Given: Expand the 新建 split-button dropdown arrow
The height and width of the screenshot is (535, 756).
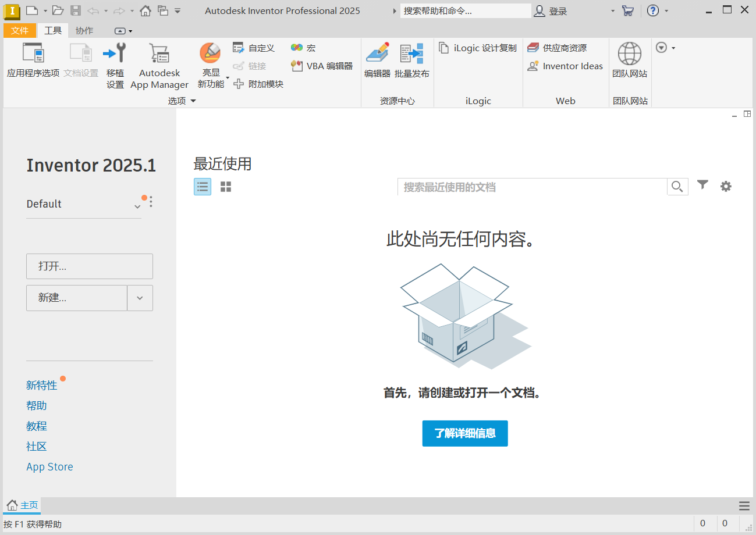Looking at the screenshot, I should point(140,298).
